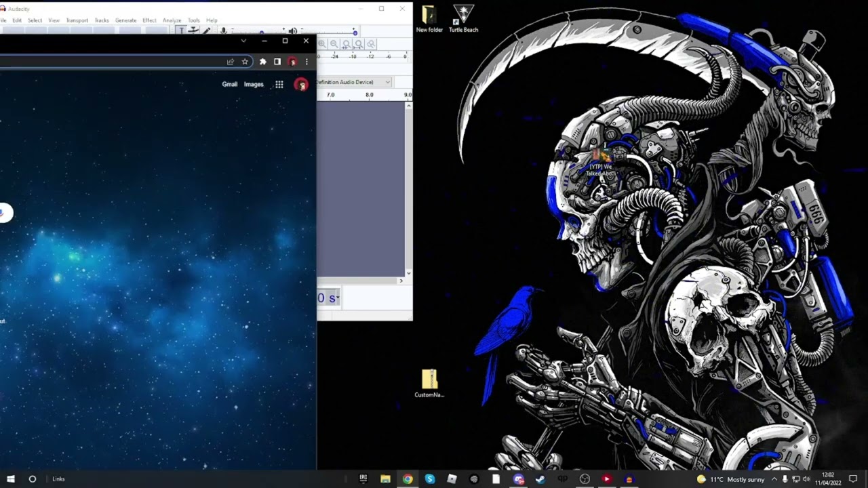The width and height of the screenshot is (868, 488).
Task: Open the Audacity View menu
Action: (x=54, y=20)
